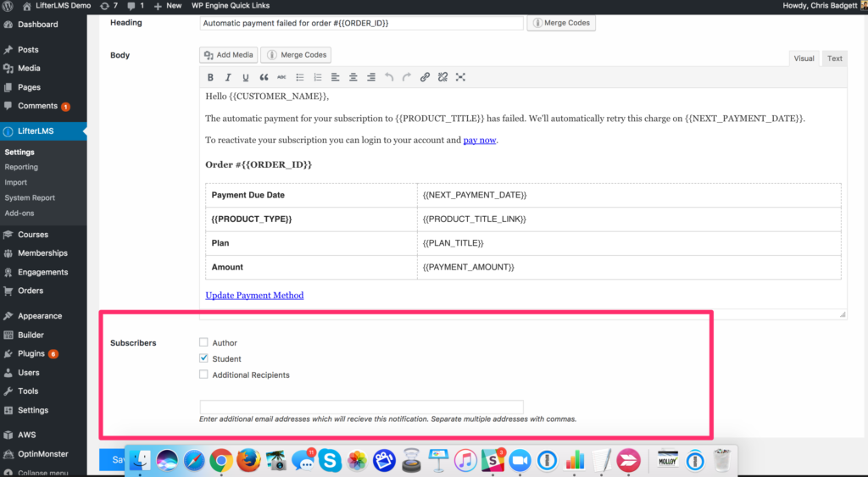Image resolution: width=868 pixels, height=477 pixels.
Task: View pending updates icon in admin bar
Action: (109, 6)
